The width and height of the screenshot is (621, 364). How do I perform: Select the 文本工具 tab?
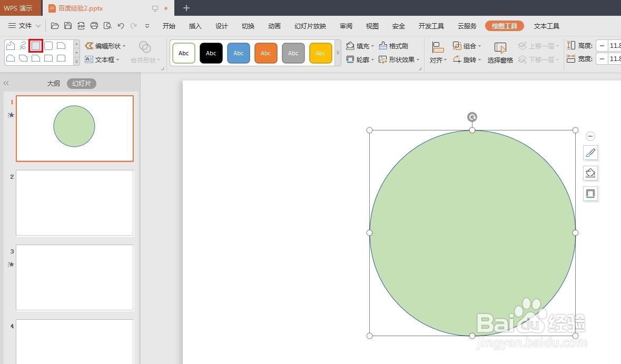click(x=546, y=26)
